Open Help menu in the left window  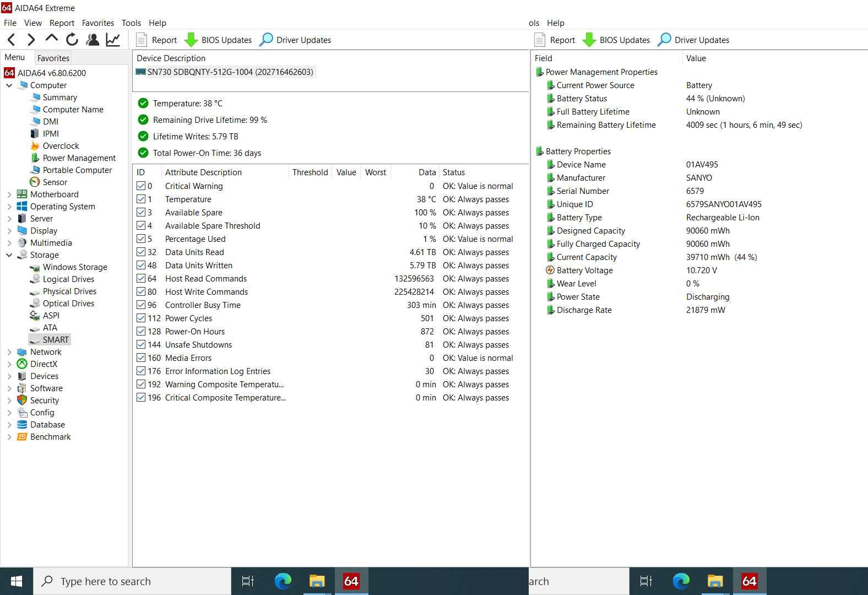pyautogui.click(x=158, y=23)
